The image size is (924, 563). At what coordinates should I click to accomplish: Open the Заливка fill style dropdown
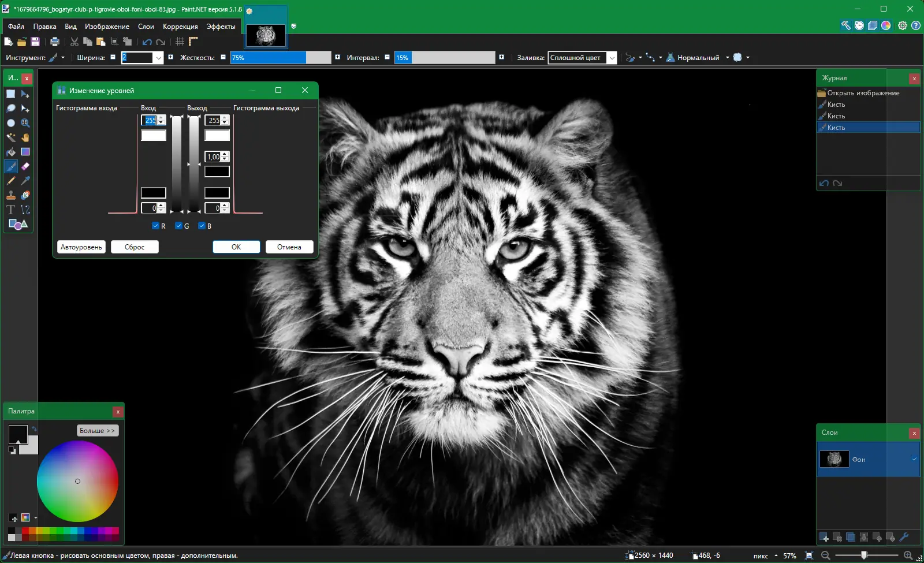pyautogui.click(x=612, y=58)
